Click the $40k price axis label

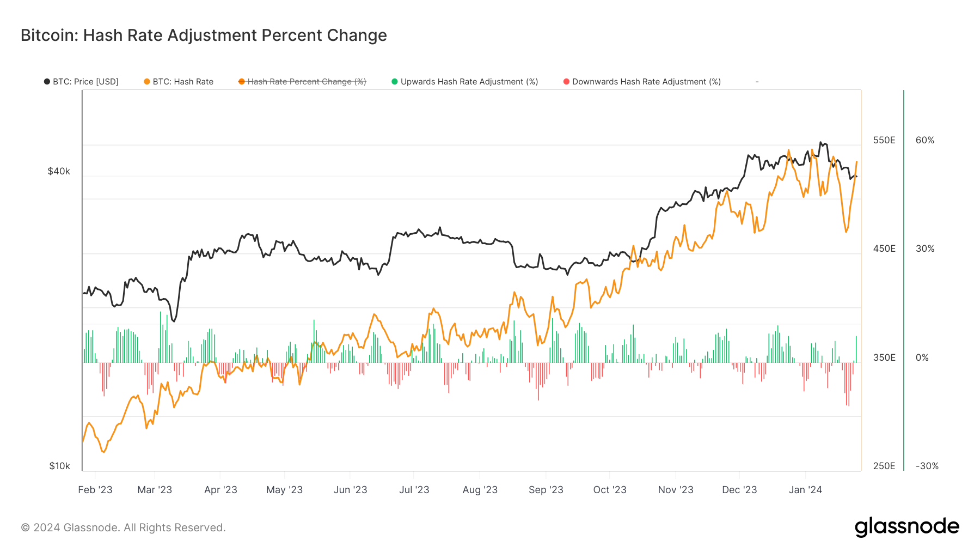click(59, 171)
